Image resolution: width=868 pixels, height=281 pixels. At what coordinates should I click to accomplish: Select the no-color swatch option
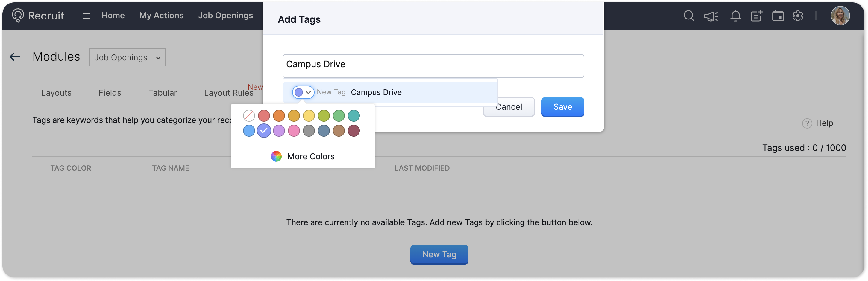click(249, 116)
